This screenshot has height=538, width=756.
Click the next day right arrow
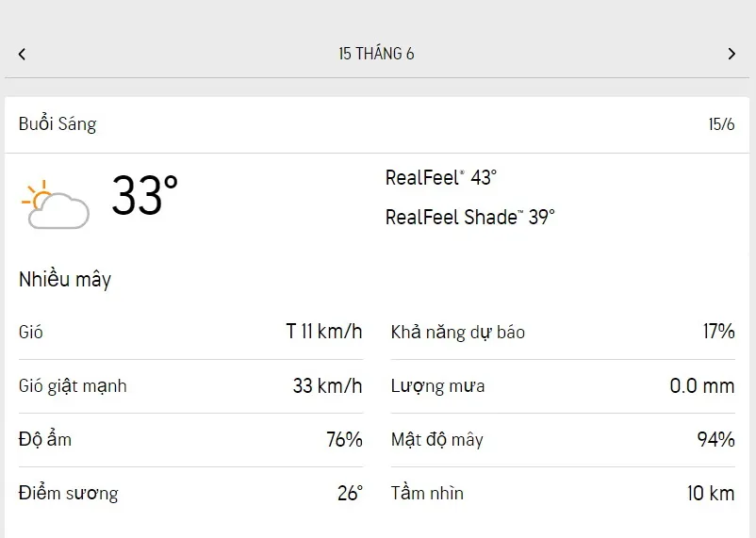731,54
